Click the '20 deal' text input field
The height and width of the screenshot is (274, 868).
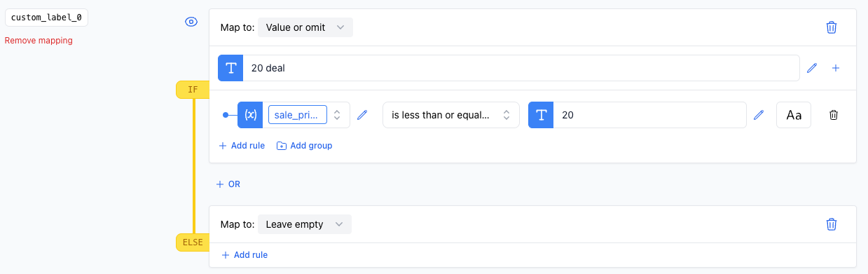(x=521, y=68)
